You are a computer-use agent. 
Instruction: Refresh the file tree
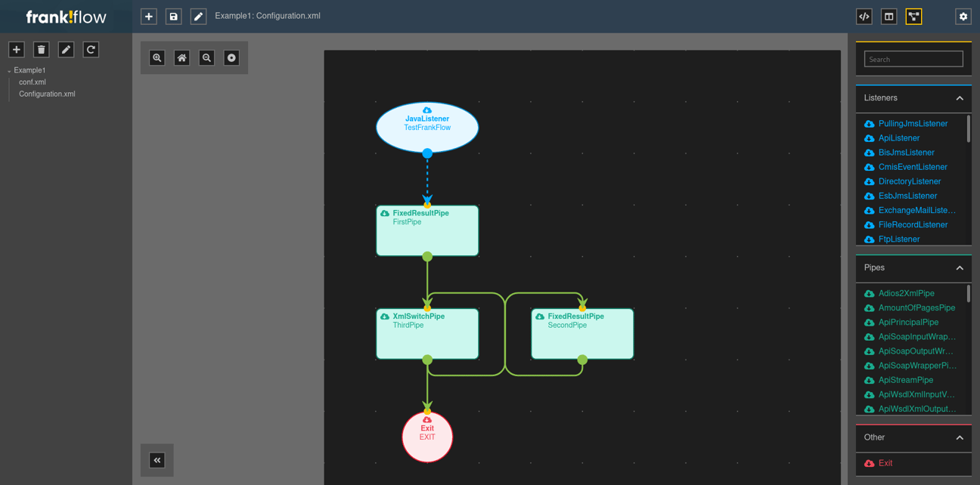[91, 48]
